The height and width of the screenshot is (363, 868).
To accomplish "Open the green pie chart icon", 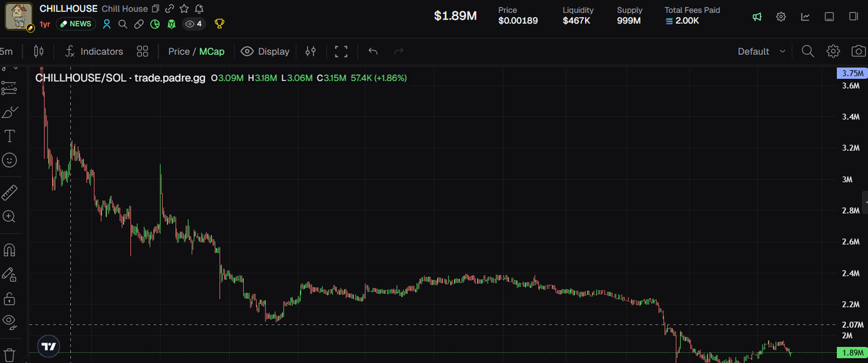I will click(155, 24).
